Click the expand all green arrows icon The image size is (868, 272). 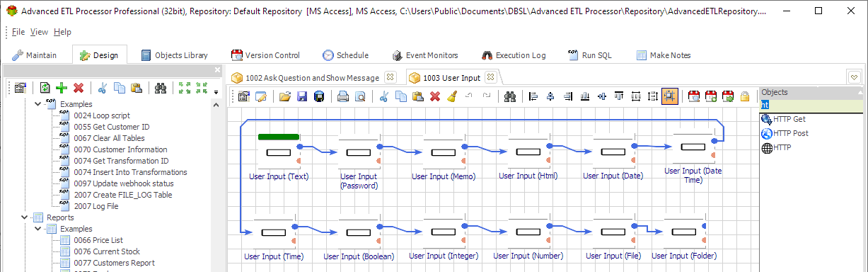pos(185,88)
